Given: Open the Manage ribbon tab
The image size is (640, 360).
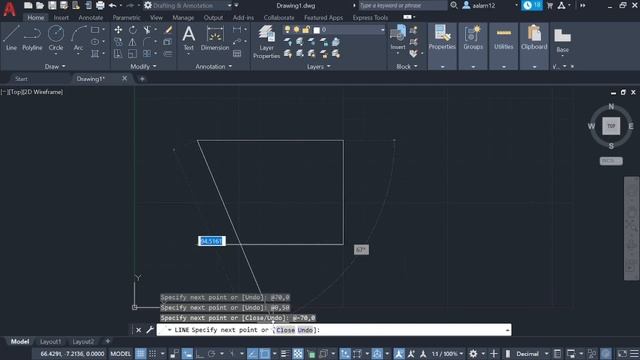Looking at the screenshot, I should 183,18.
